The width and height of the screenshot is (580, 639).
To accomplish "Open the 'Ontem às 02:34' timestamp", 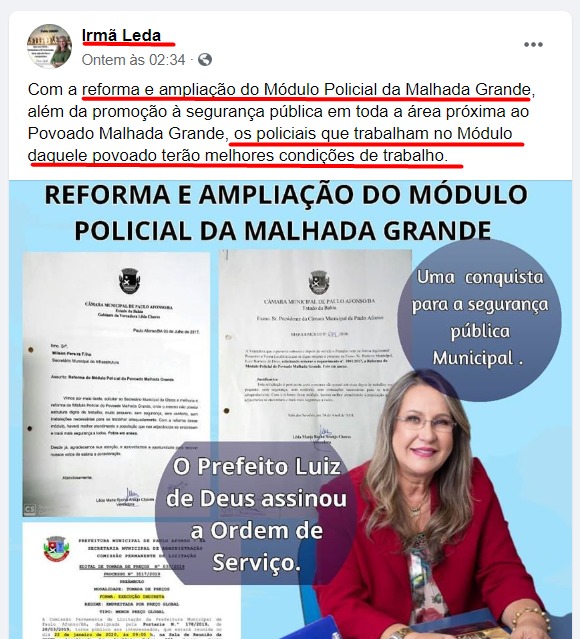I will point(133,60).
